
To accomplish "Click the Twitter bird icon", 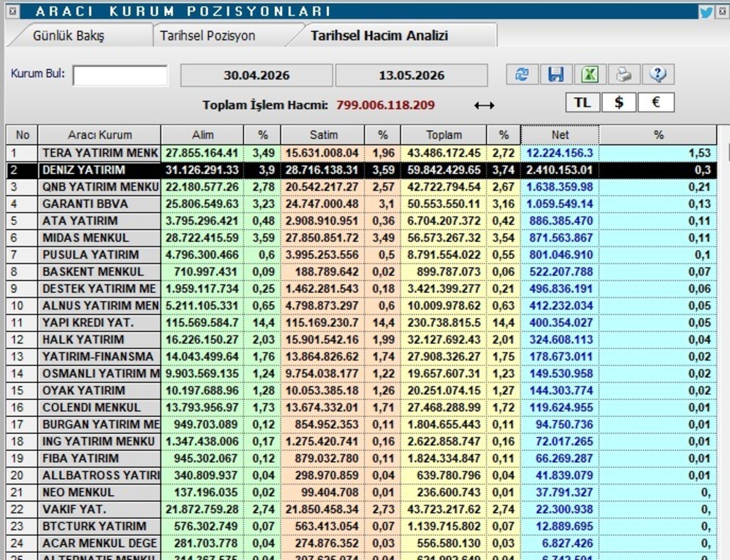I will (x=706, y=11).
